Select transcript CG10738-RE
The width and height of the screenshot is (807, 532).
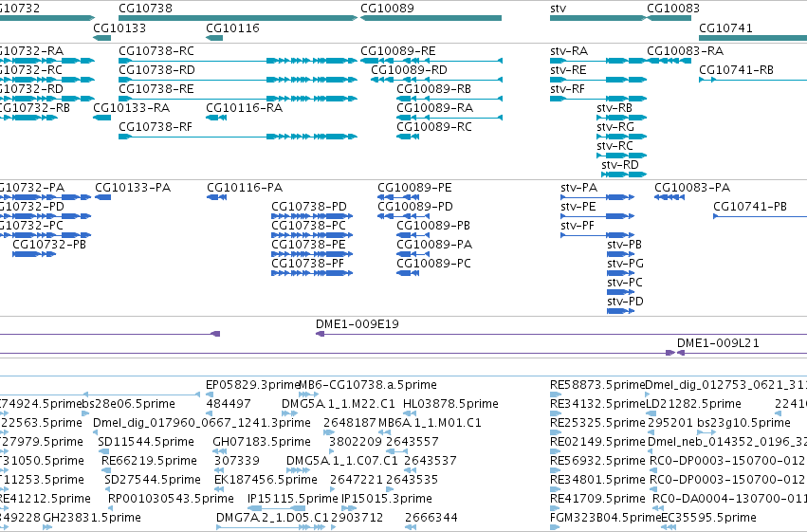[x=238, y=99]
